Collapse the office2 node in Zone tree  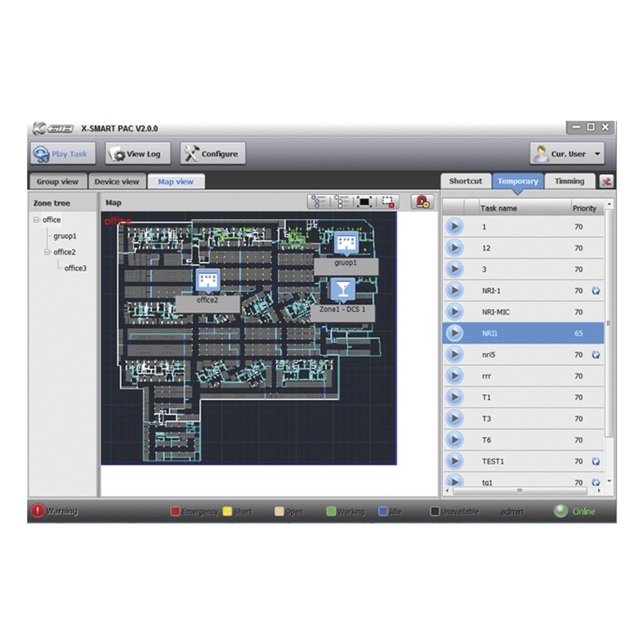coord(47,252)
